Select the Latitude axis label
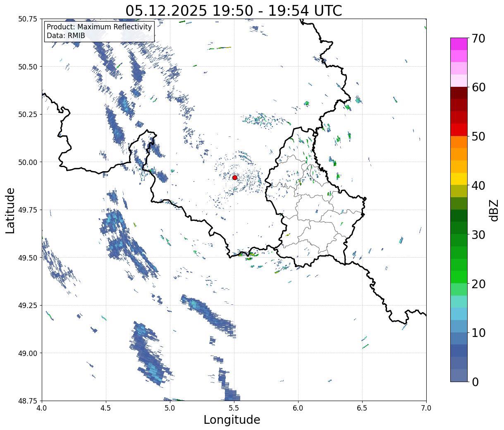Image resolution: width=504 pixels, height=430 pixels. click(x=10, y=210)
